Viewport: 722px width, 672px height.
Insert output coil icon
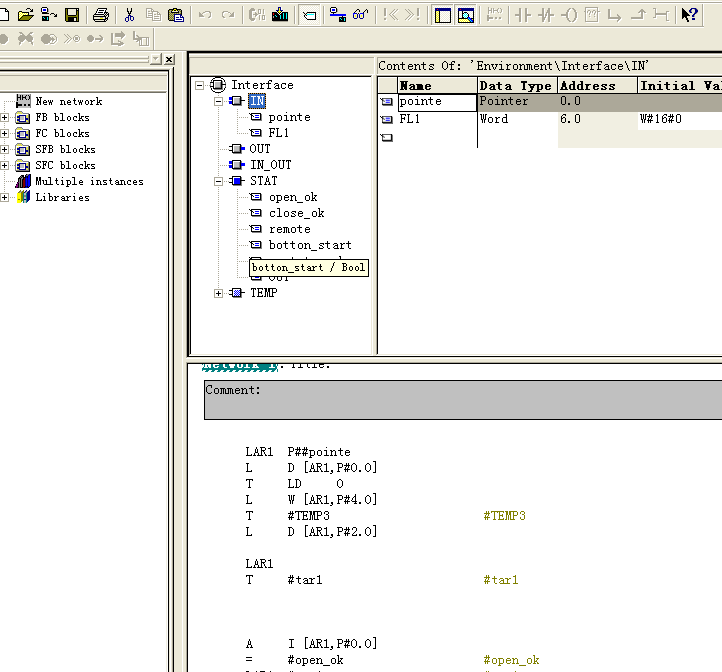tap(569, 15)
